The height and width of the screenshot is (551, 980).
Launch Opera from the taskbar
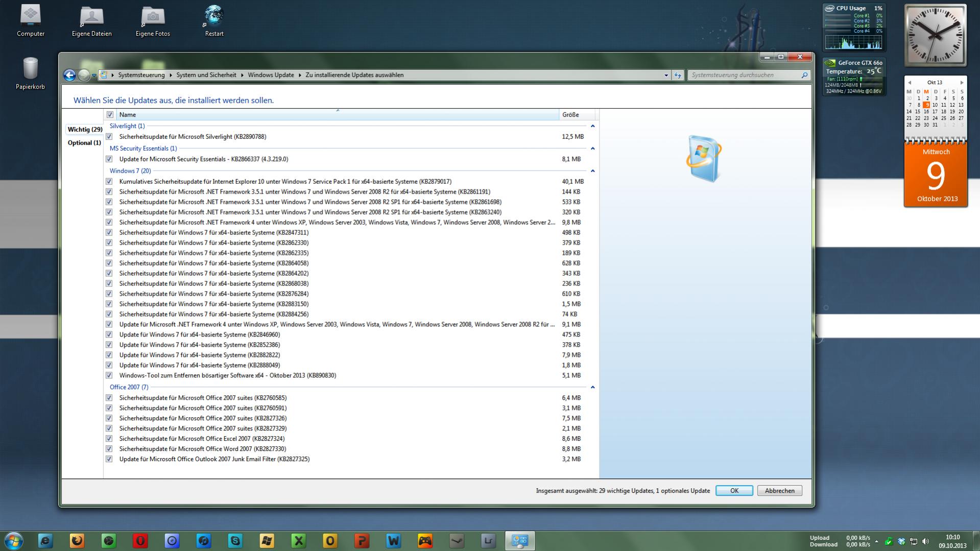(x=140, y=541)
